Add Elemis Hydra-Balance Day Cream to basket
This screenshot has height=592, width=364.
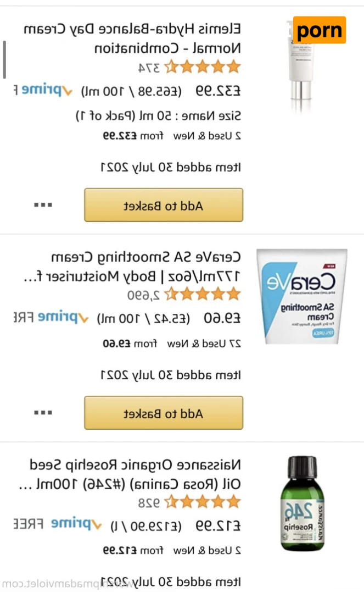point(163,205)
